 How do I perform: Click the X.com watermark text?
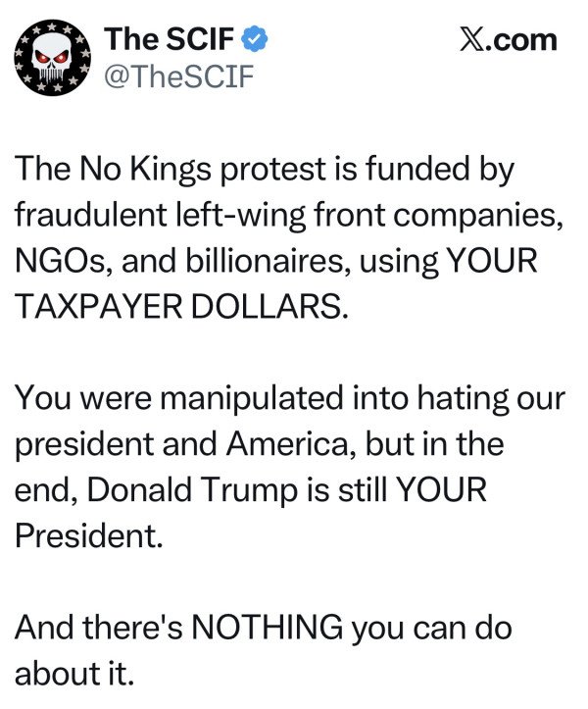[x=508, y=39]
